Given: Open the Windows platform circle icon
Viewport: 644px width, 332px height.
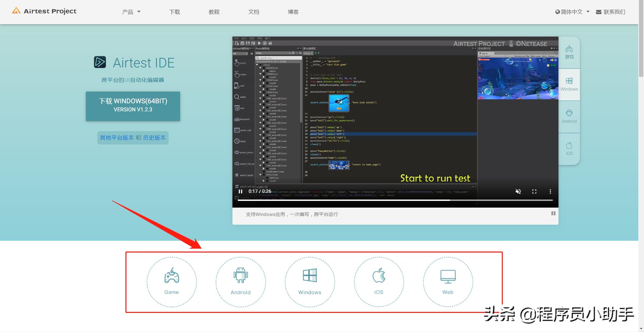Looking at the screenshot, I should 310,282.
